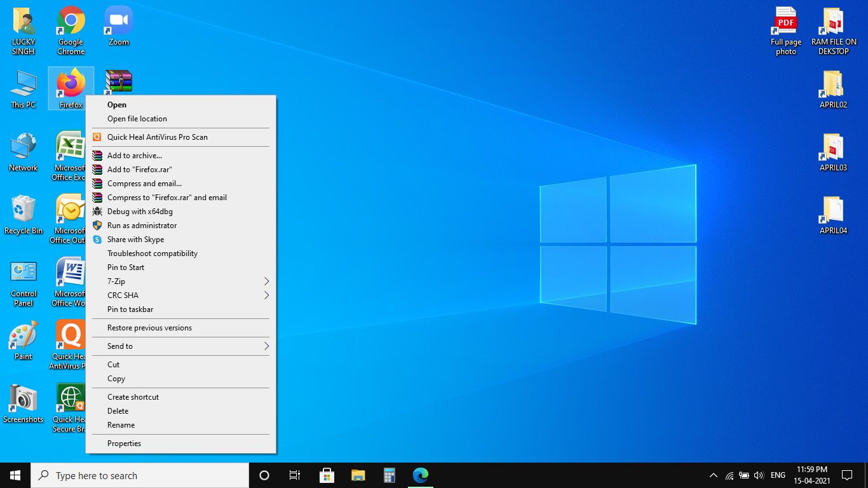
Task: Show hidden system tray icons
Action: (714, 475)
